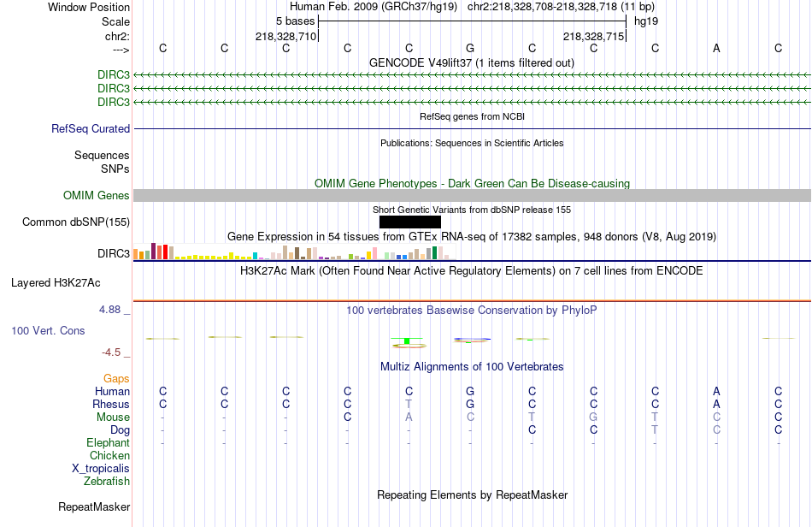
Task: Click the 218,328,710 position label
Action: point(285,36)
